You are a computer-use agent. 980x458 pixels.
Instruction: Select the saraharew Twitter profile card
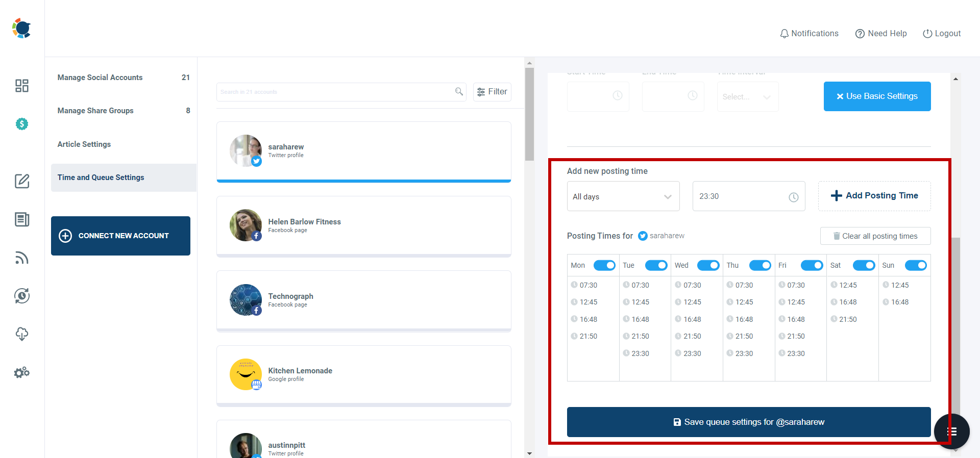(364, 151)
